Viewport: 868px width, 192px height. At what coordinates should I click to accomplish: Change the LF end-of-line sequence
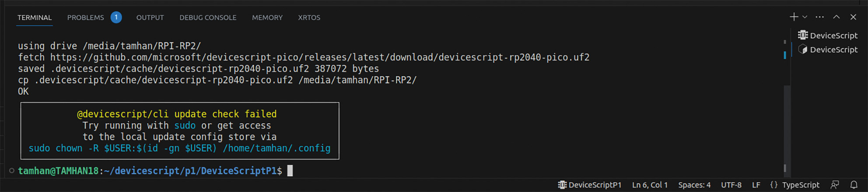click(x=756, y=185)
